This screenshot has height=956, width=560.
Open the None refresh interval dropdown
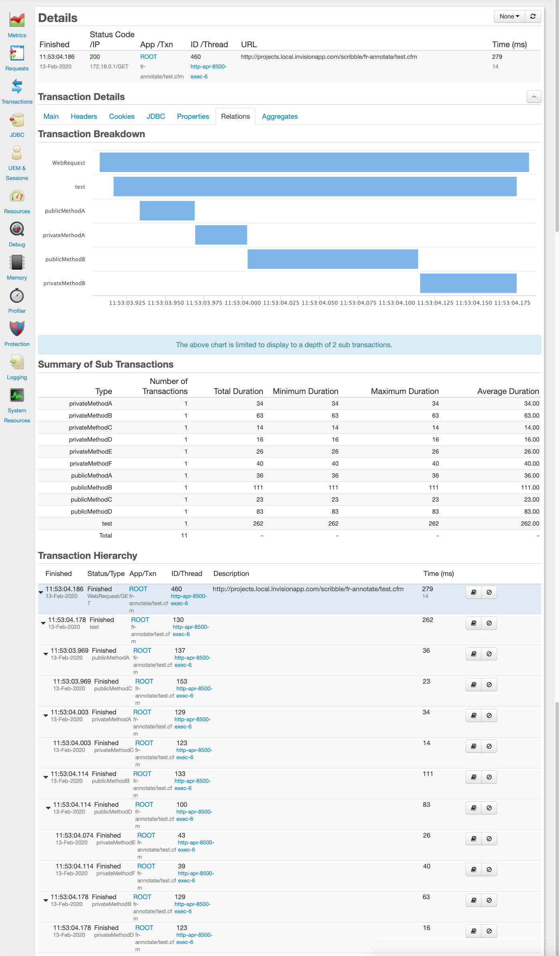(509, 16)
